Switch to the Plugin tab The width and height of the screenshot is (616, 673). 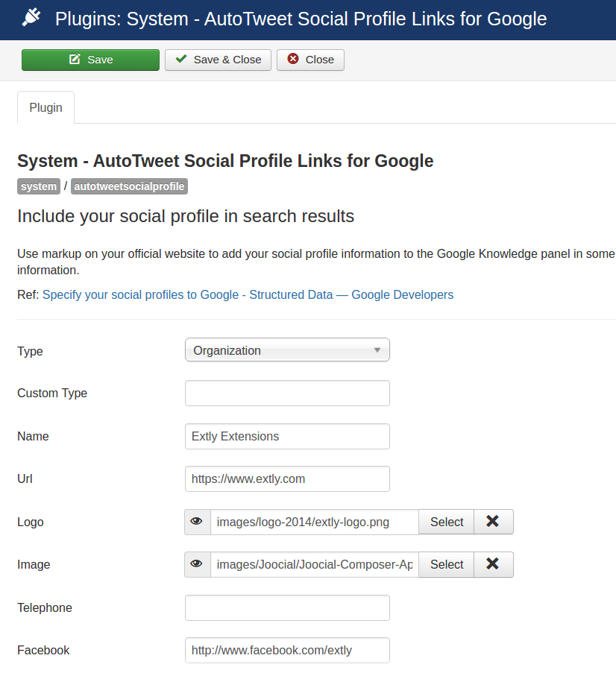click(x=46, y=107)
